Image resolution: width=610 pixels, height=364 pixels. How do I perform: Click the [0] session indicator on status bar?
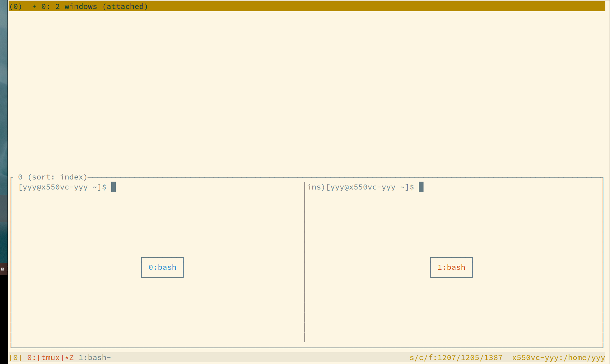coord(15,357)
